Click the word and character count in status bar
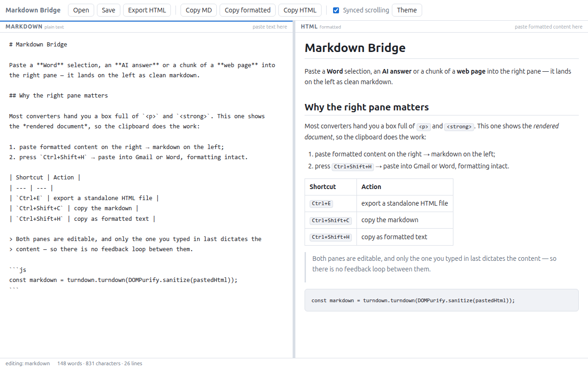The image size is (588, 368). click(100, 363)
